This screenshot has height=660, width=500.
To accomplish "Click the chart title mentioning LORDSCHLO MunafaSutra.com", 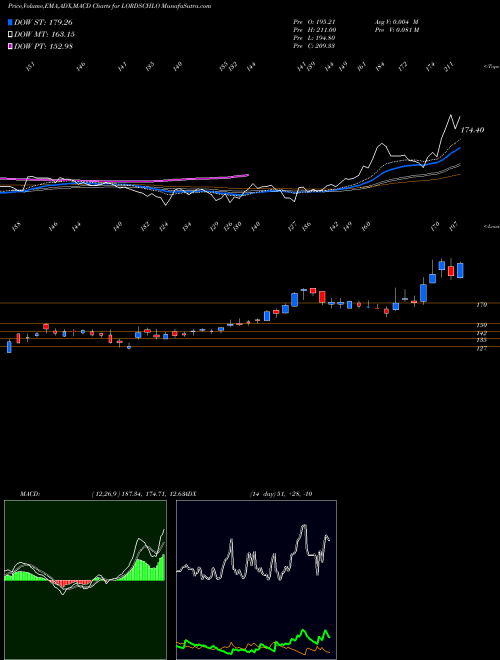I will click(x=109, y=6).
